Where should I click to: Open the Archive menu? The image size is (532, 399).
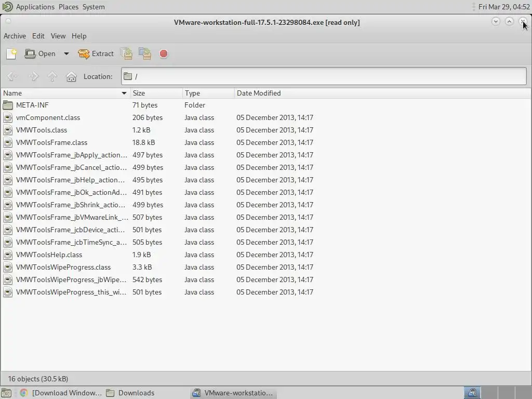15,36
